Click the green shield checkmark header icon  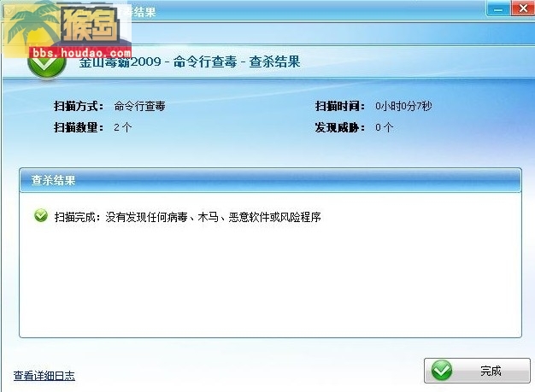[47, 65]
